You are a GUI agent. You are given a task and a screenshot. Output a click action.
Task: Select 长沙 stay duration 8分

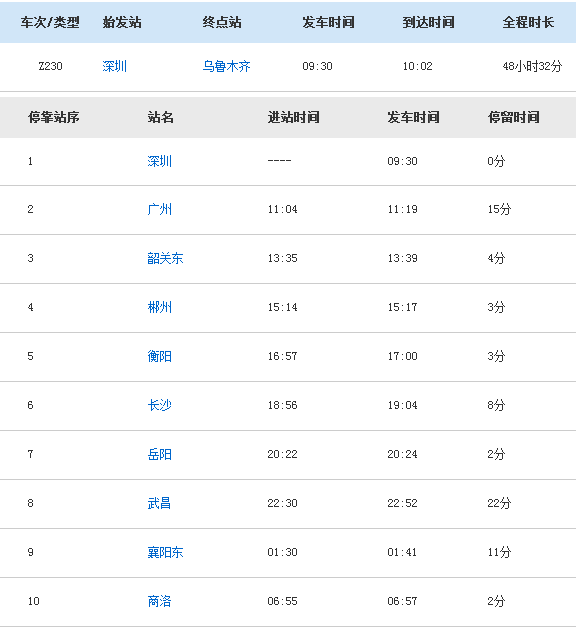pyautogui.click(x=496, y=405)
